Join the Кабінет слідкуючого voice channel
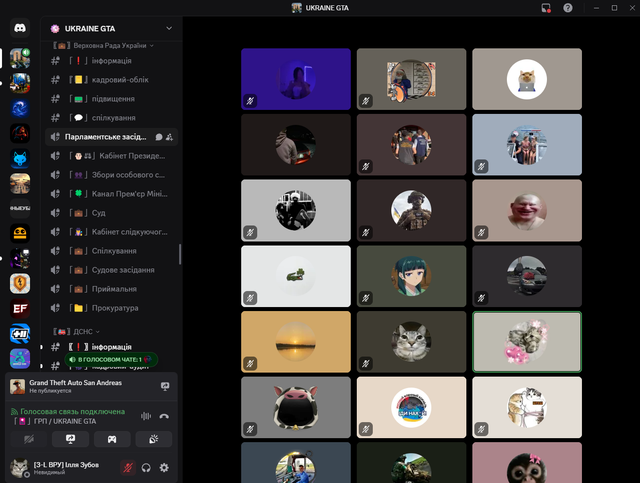Viewport: 640px width, 483px height. point(111,232)
